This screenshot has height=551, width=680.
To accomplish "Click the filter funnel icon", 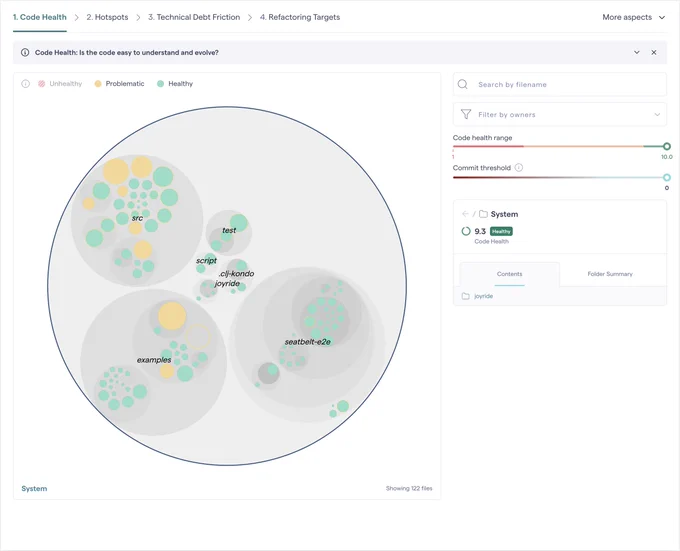I will coord(466,114).
